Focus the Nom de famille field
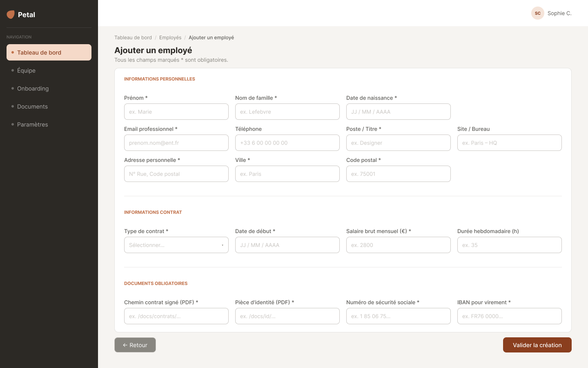Image resolution: width=588 pixels, height=368 pixels. coord(287,112)
